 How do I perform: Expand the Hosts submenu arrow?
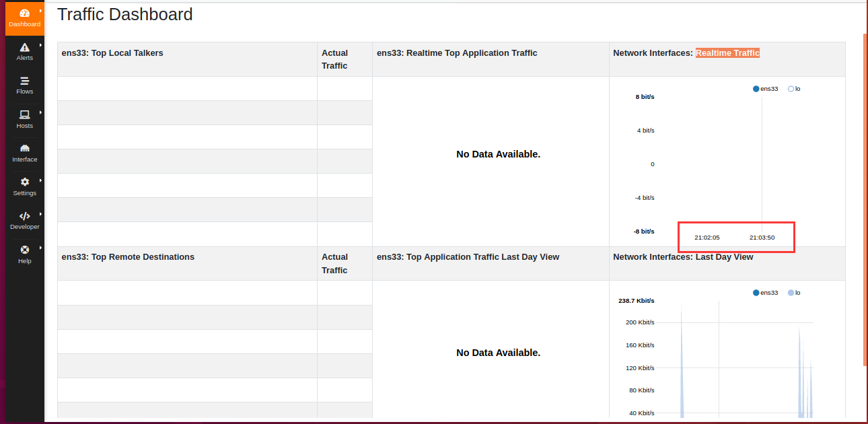[x=41, y=112]
